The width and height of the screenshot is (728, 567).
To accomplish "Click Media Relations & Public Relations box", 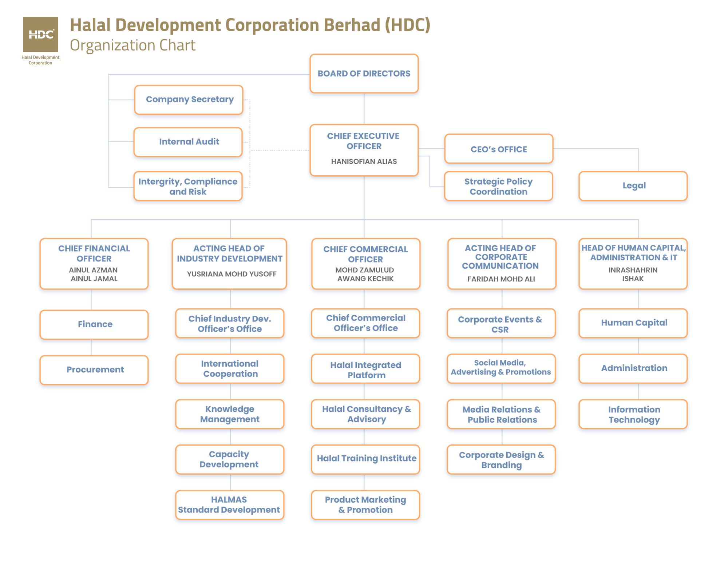I will [501, 414].
